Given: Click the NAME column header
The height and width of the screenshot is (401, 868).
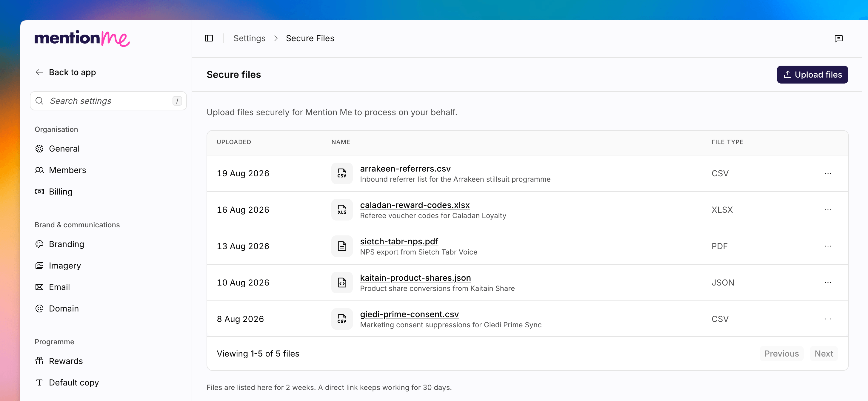Looking at the screenshot, I should [341, 142].
